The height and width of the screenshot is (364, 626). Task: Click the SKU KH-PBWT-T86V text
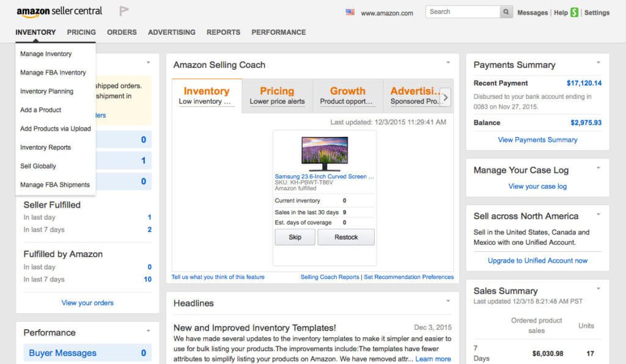(x=304, y=183)
